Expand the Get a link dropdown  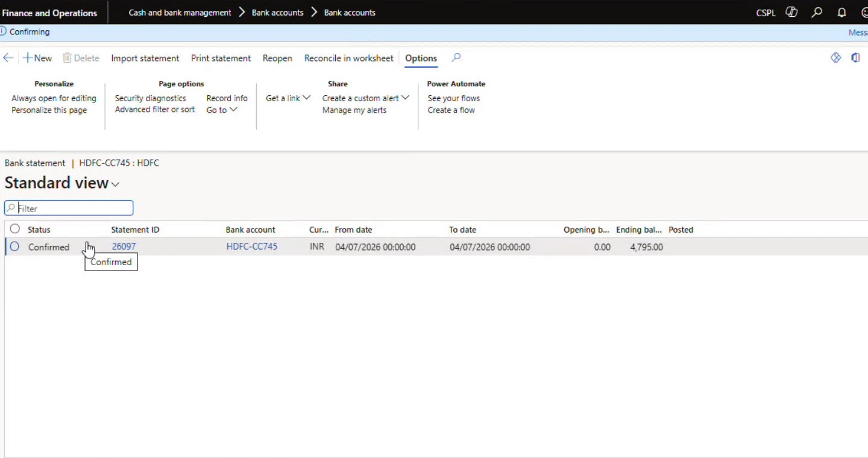(288, 98)
